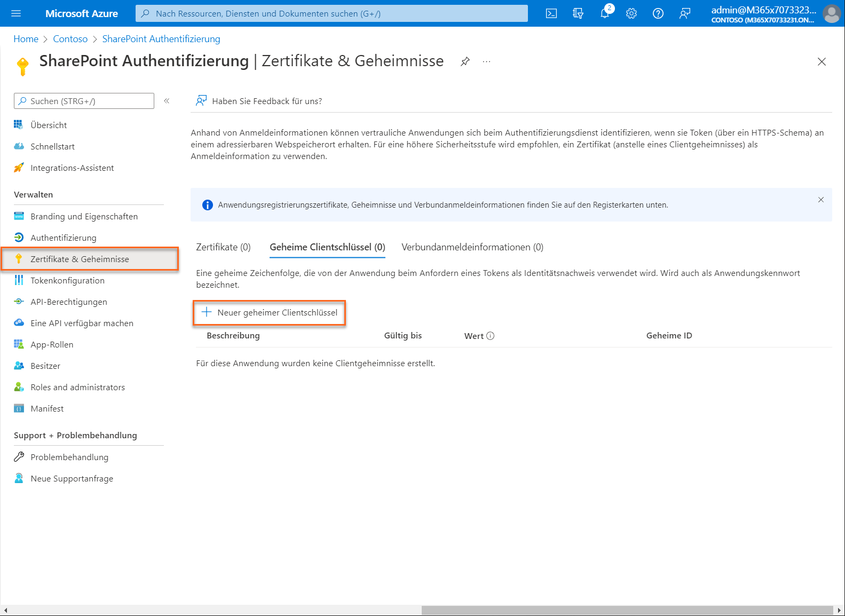Open Cloud Shell icon in top bar

pyautogui.click(x=551, y=13)
